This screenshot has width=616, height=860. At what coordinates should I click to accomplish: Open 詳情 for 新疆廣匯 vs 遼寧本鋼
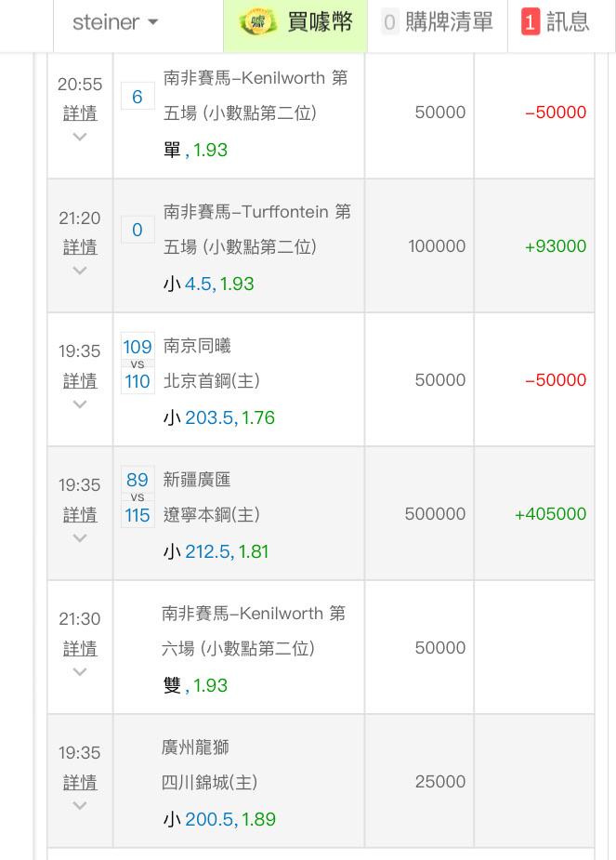pos(80,515)
